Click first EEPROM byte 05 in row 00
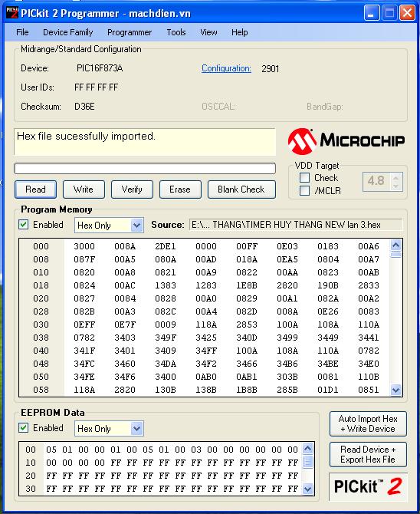 tap(51, 450)
